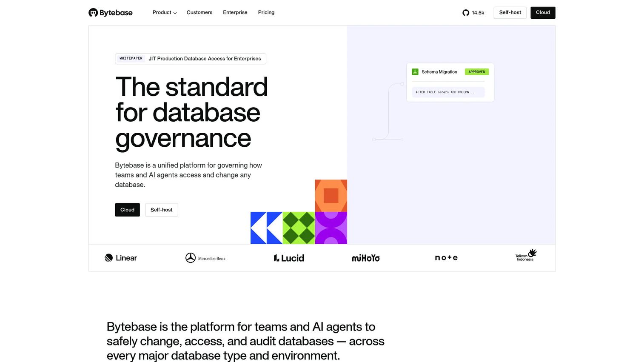Click the green diamond pattern tile
The image size is (644, 362).
pyautogui.click(x=299, y=228)
